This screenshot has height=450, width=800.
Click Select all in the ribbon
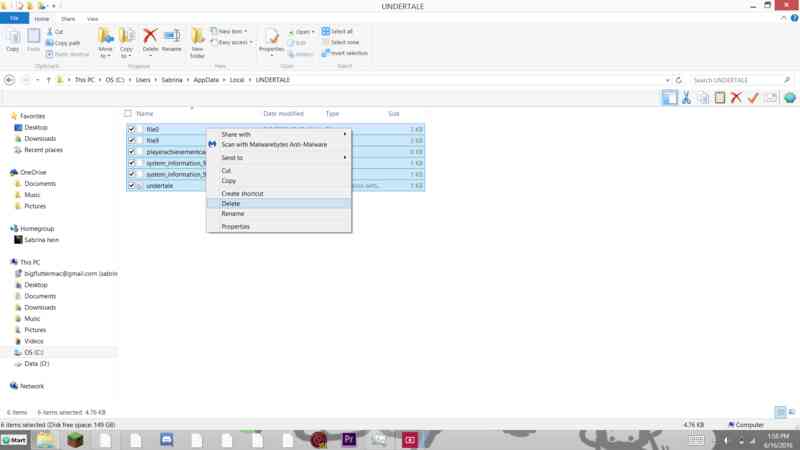pos(337,31)
